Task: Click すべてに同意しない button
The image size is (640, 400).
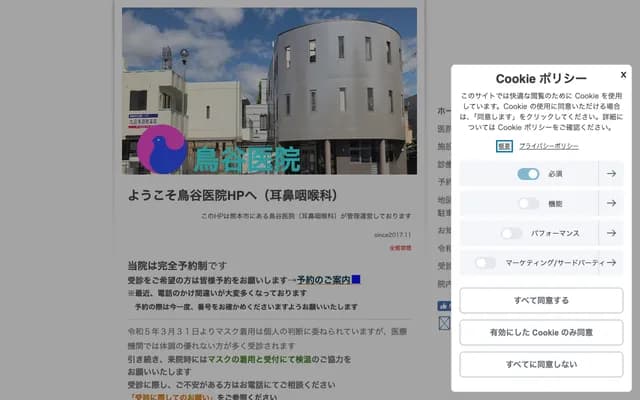Action: point(541,364)
